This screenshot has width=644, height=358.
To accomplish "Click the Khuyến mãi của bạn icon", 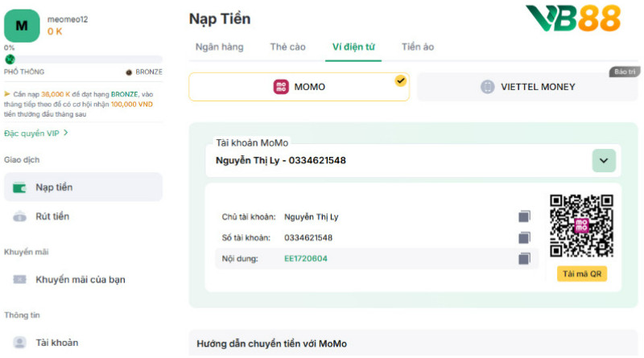I will pyautogui.click(x=21, y=280).
